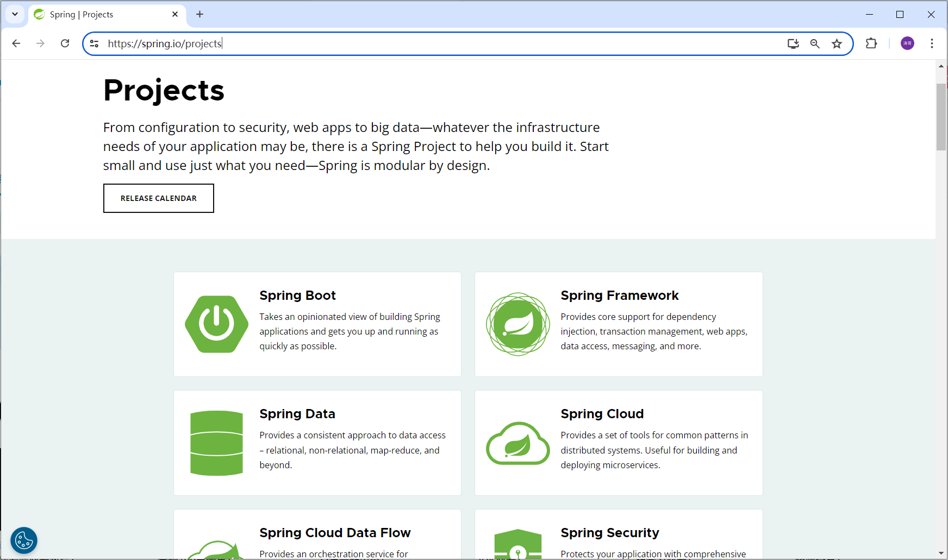Image resolution: width=948 pixels, height=560 pixels.
Task: Click the install site icon in address bar
Action: [x=793, y=43]
